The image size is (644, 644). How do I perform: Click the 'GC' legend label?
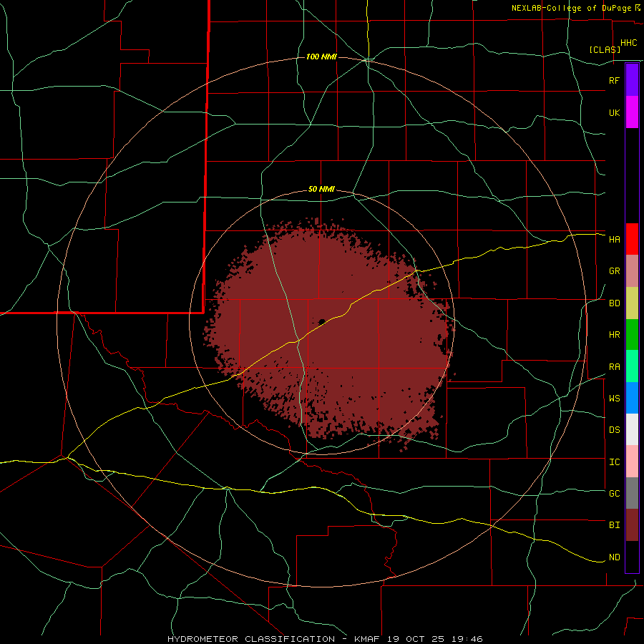(614, 494)
